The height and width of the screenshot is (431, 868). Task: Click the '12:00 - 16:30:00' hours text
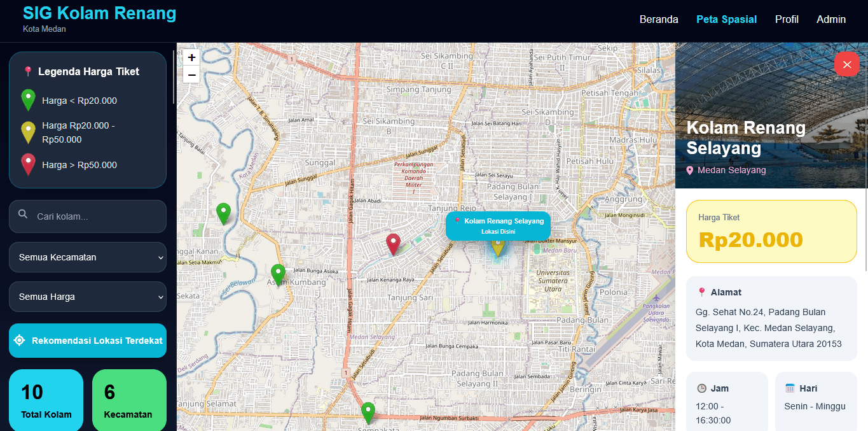point(713,413)
